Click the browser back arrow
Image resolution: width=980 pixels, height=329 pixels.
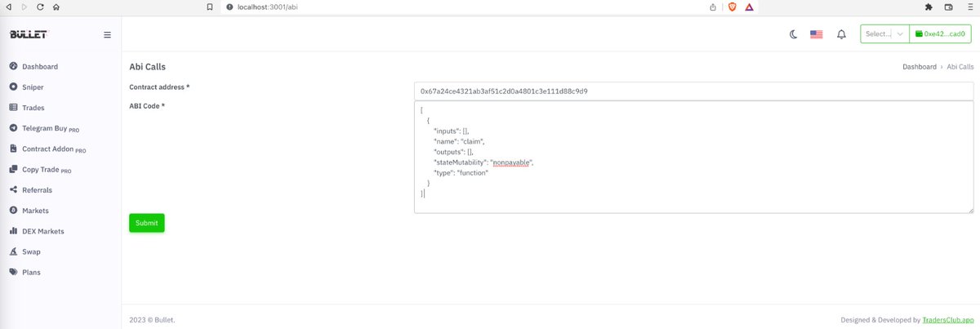pyautogui.click(x=8, y=7)
